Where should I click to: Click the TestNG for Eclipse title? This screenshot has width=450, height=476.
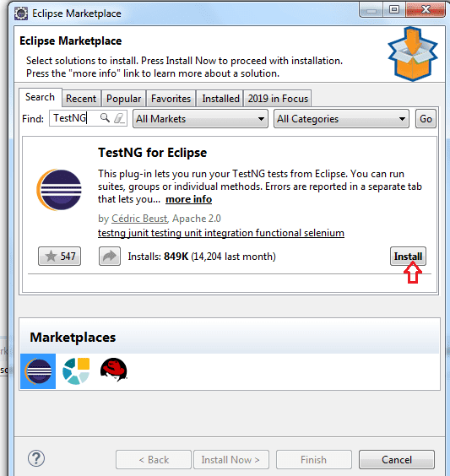(152, 153)
